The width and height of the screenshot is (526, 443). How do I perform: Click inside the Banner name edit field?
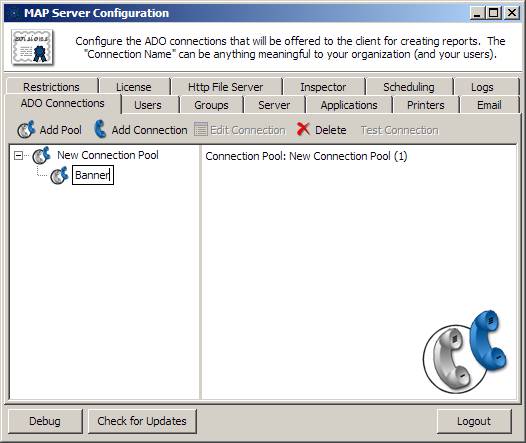point(93,175)
